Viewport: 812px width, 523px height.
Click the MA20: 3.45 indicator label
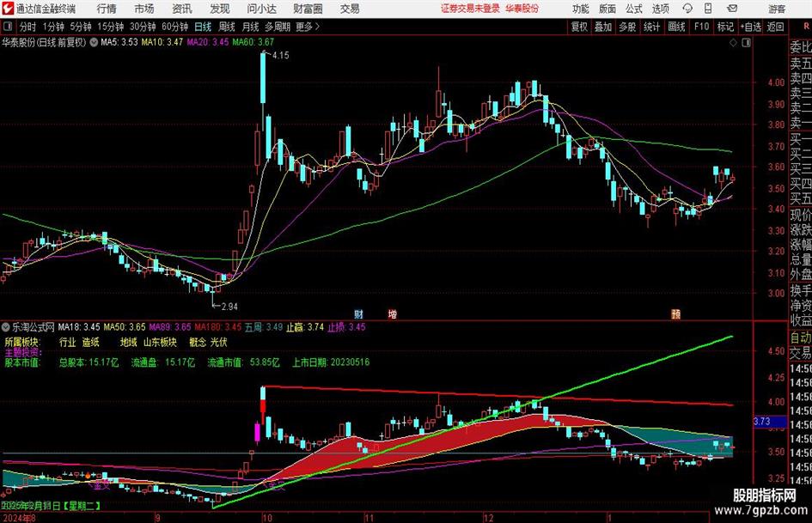tap(207, 42)
